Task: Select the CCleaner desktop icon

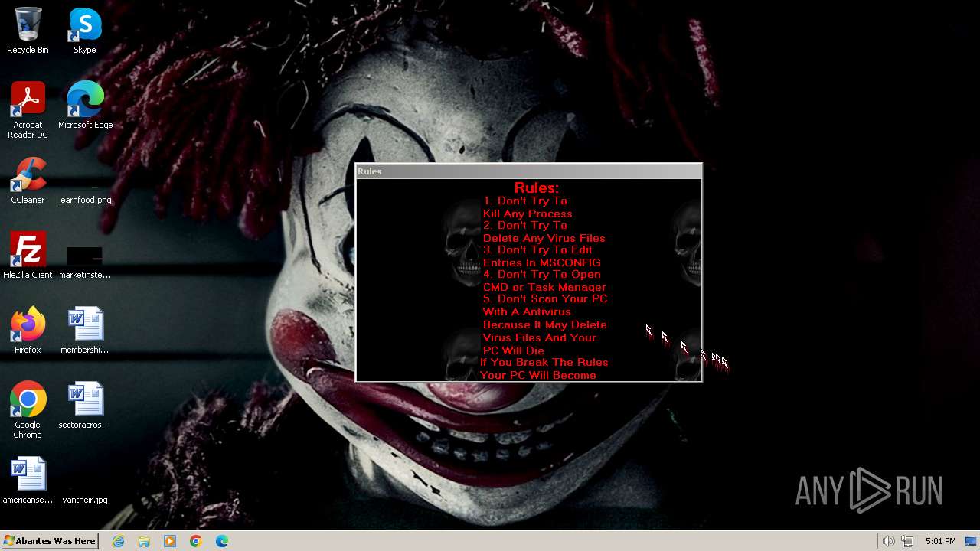Action: 28,181
